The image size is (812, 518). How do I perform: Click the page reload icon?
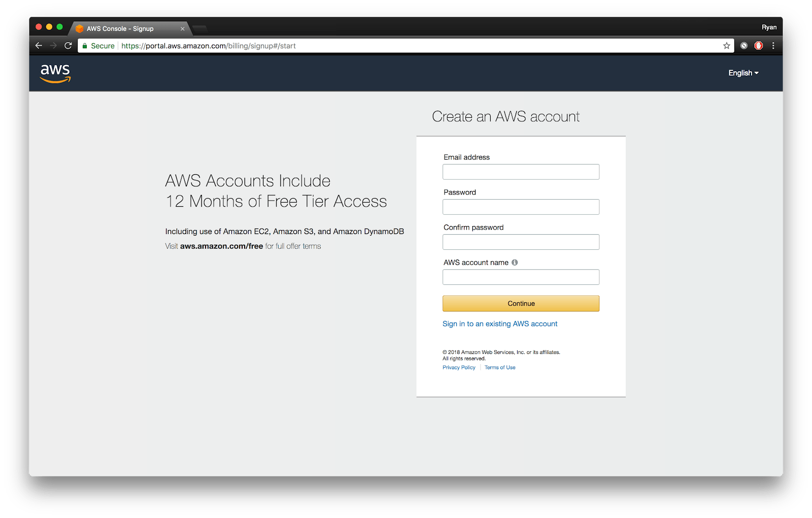pos(68,46)
